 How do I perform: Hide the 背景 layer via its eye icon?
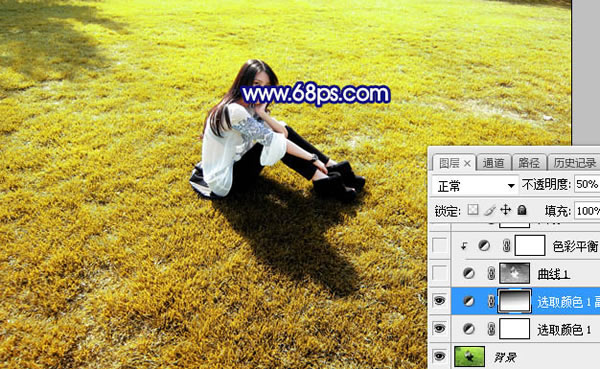pos(439,356)
